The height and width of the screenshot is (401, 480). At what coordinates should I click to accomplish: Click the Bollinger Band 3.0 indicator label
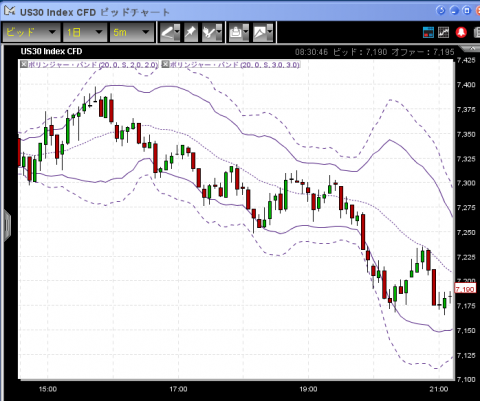pyautogui.click(x=235, y=65)
